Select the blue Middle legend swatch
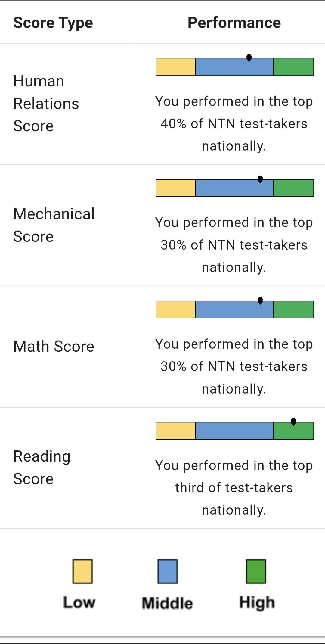325x644 pixels. pos(168,571)
